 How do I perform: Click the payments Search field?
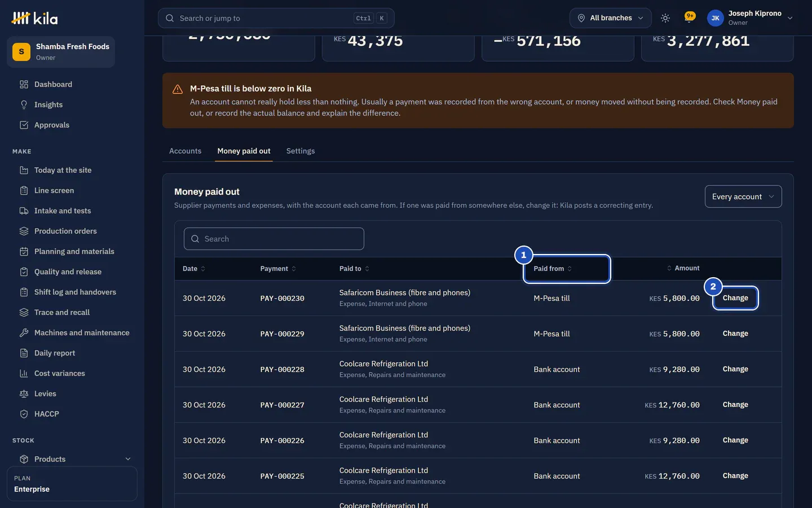[274, 239]
